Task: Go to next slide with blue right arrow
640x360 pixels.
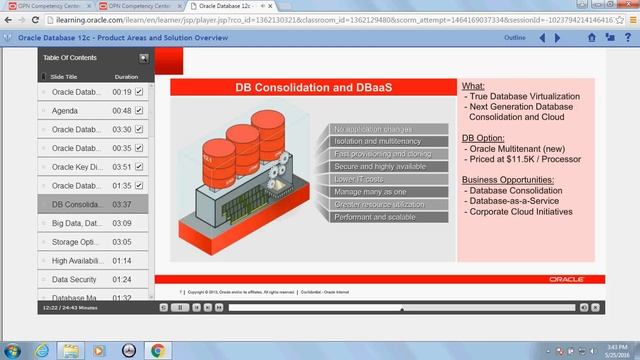Action: [557, 38]
